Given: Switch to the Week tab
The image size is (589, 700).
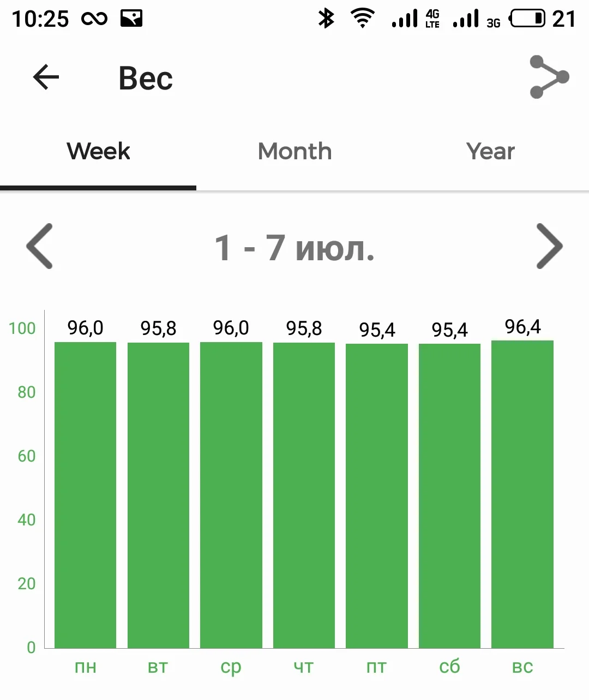Looking at the screenshot, I should point(98,152).
